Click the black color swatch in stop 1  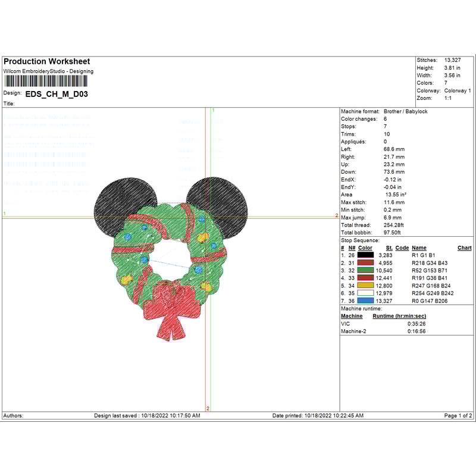(x=365, y=255)
